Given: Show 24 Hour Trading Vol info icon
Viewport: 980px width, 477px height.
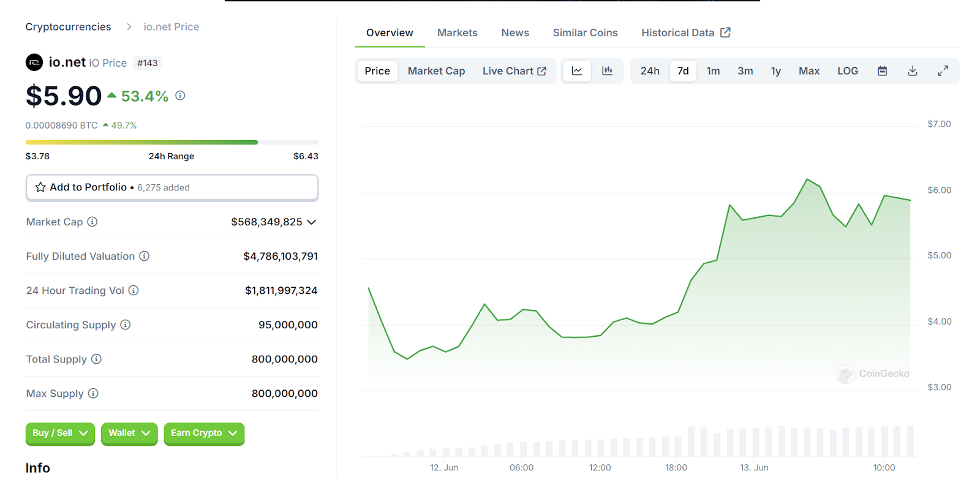Looking at the screenshot, I should [x=134, y=290].
